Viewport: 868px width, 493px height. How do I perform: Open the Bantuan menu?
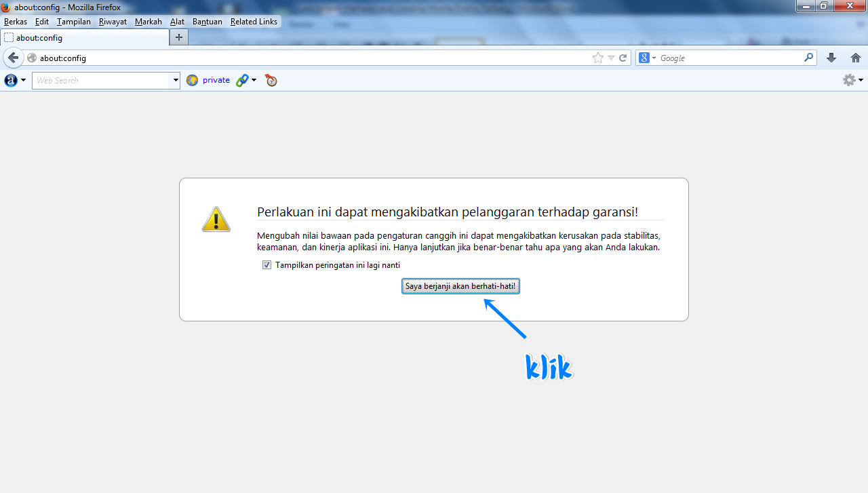click(208, 22)
